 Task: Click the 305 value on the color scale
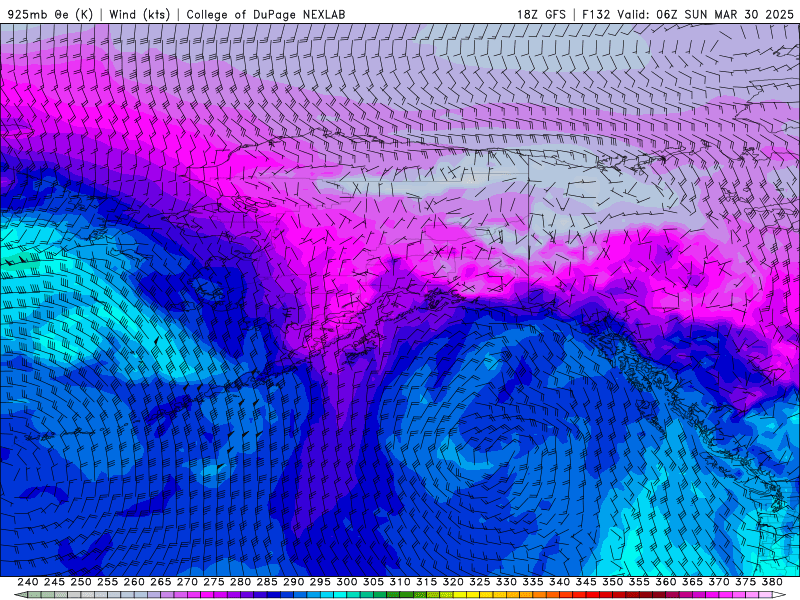coord(373,582)
